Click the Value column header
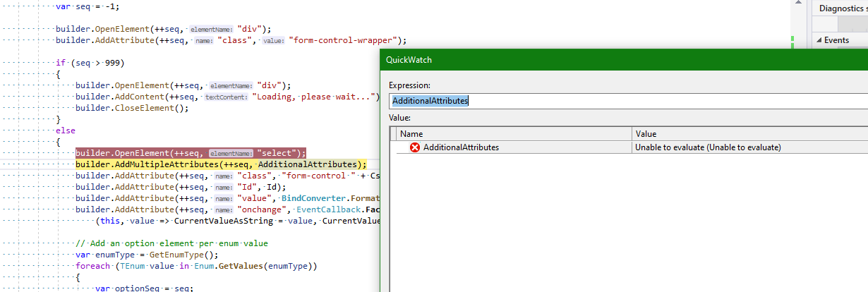This screenshot has width=868, height=292. (x=749, y=133)
